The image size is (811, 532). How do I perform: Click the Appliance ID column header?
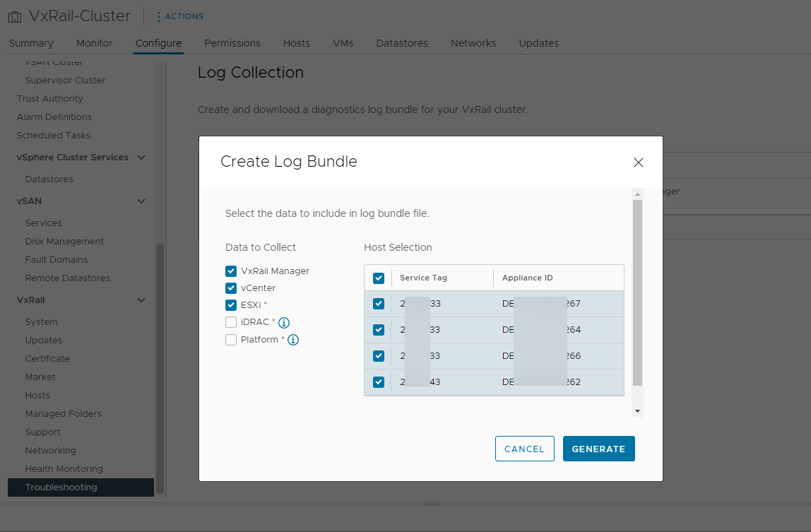click(x=527, y=278)
